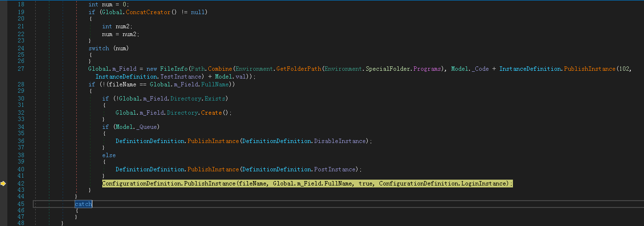Click the highlighted catch keyword
Viewport: 644px width, 226px height.
pos(83,204)
